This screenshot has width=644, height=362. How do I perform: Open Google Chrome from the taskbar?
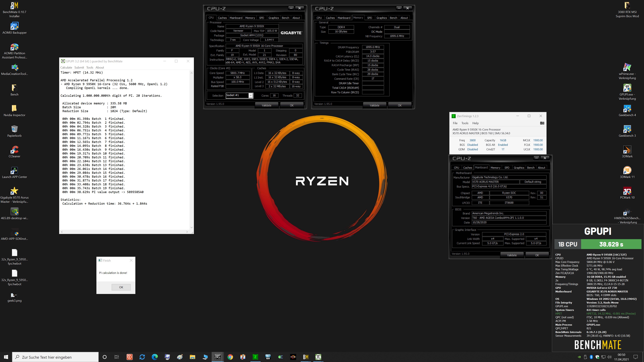[230, 357]
